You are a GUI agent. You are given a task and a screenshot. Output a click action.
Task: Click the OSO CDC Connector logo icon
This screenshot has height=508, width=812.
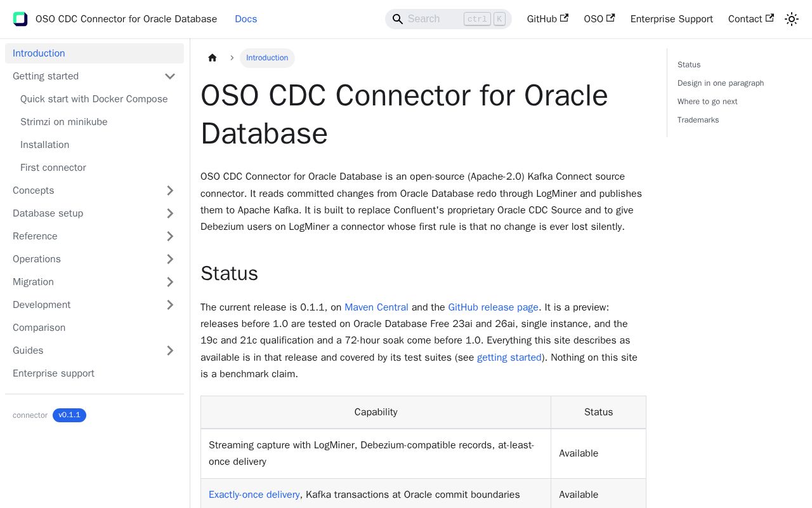click(x=20, y=19)
